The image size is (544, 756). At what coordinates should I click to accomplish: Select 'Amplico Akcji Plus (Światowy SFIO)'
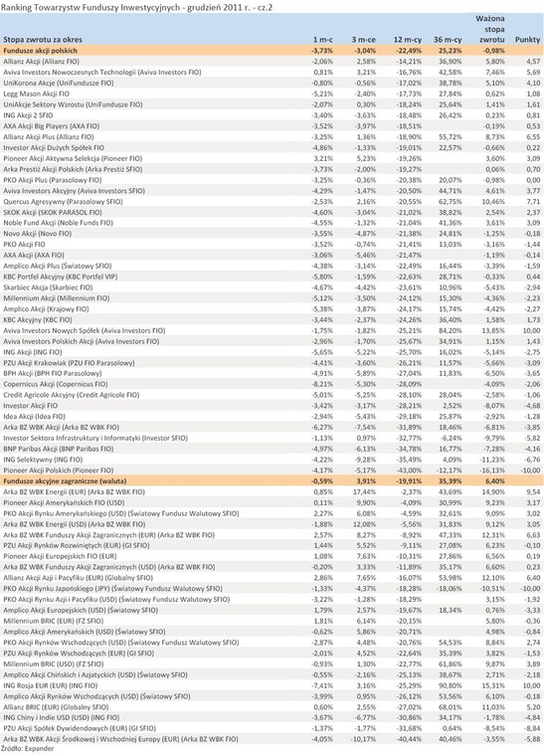[x=57, y=267]
